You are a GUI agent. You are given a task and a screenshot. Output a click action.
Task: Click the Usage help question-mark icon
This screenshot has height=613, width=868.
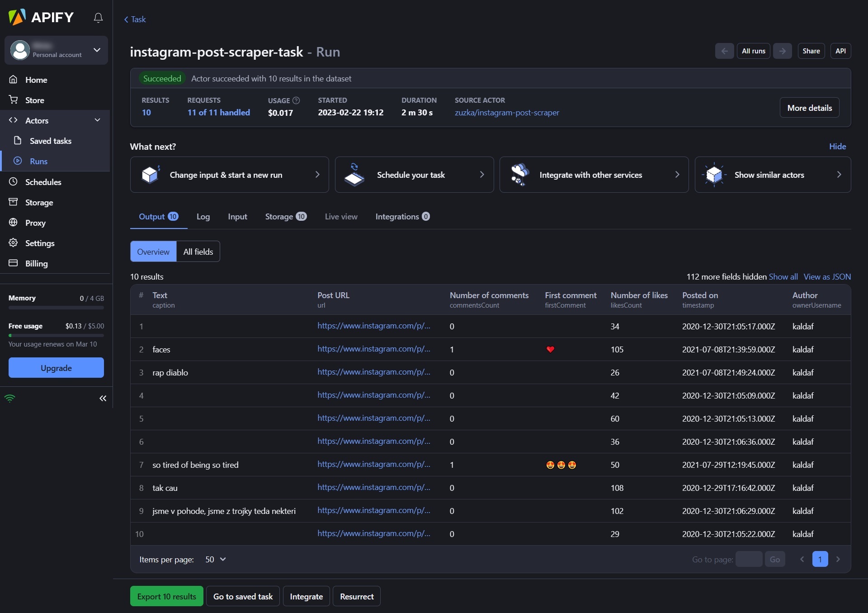(296, 100)
